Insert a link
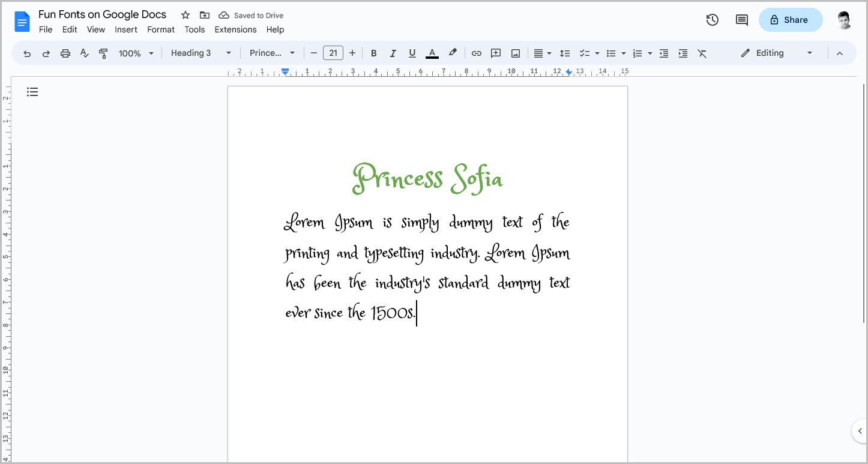 click(476, 53)
